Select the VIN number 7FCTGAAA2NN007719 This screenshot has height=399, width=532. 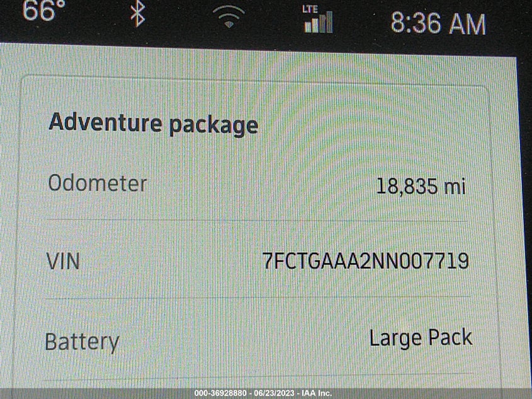click(366, 261)
